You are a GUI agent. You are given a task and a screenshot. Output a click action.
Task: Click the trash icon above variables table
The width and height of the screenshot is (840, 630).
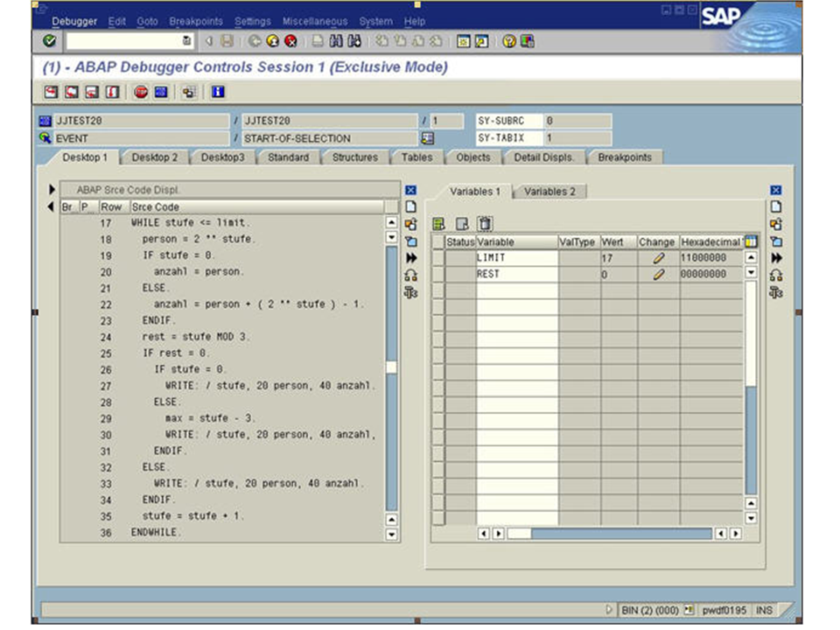(x=485, y=224)
